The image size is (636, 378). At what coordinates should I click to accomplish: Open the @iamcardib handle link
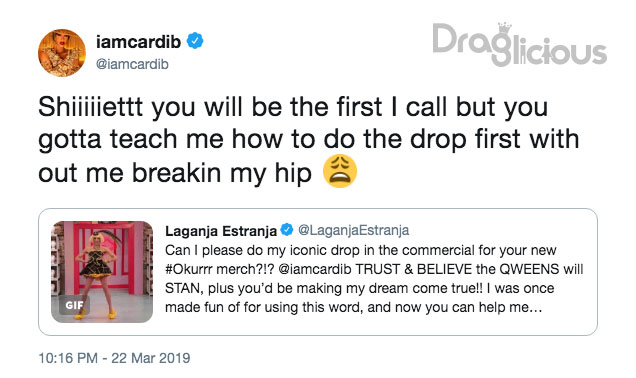[132, 64]
